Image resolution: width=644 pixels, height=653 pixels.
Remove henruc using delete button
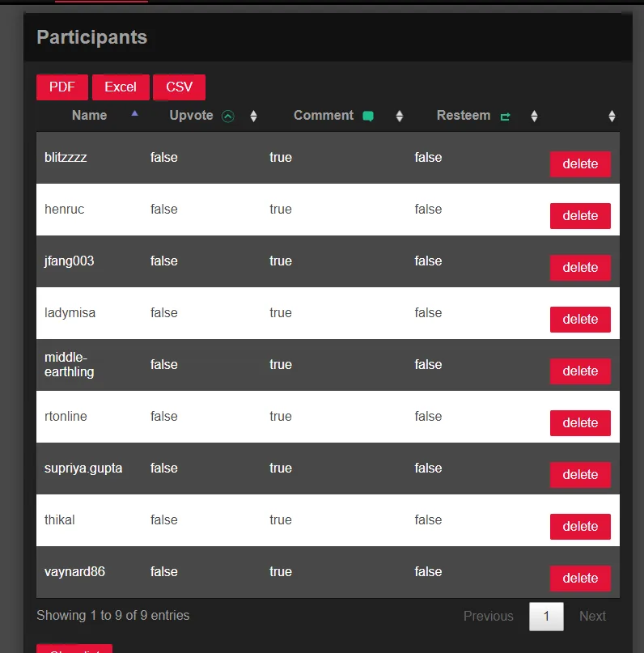pos(580,216)
